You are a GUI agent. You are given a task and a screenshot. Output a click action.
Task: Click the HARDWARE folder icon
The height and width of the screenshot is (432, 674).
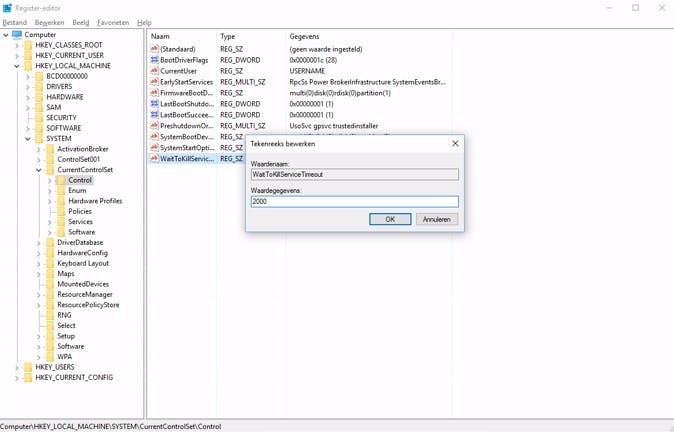[x=39, y=97]
